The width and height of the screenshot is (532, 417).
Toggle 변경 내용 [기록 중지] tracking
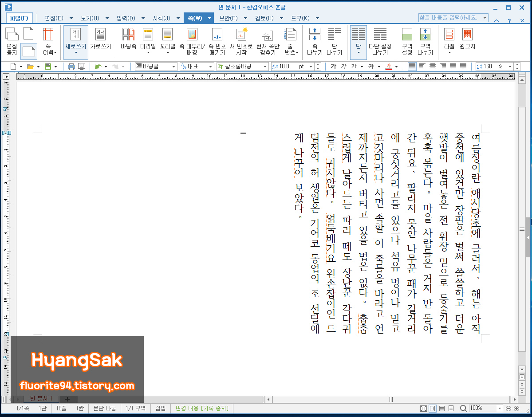(202, 408)
